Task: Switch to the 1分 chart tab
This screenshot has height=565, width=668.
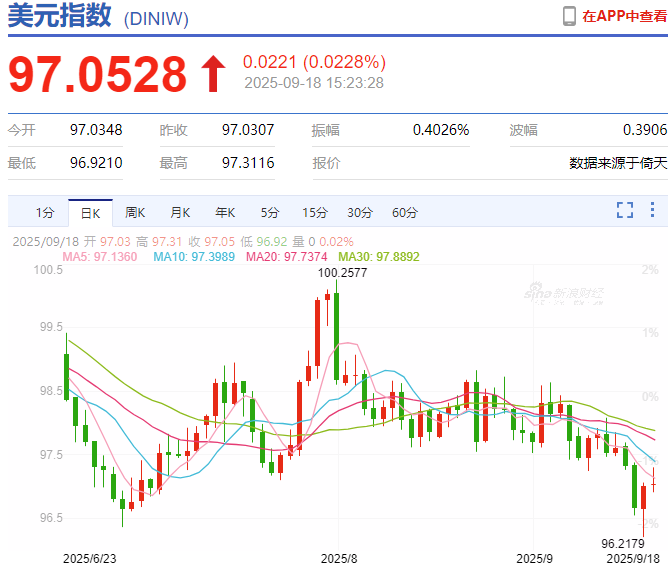Action: [44, 212]
